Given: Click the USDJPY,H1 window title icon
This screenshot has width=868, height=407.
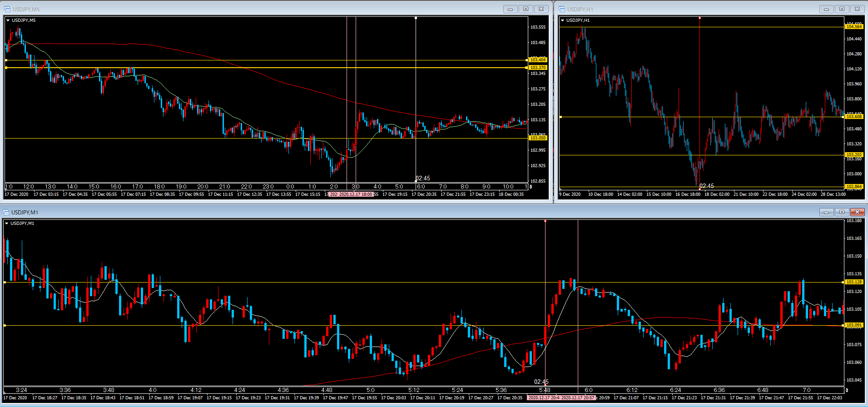Looking at the screenshot, I should tap(562, 9).
